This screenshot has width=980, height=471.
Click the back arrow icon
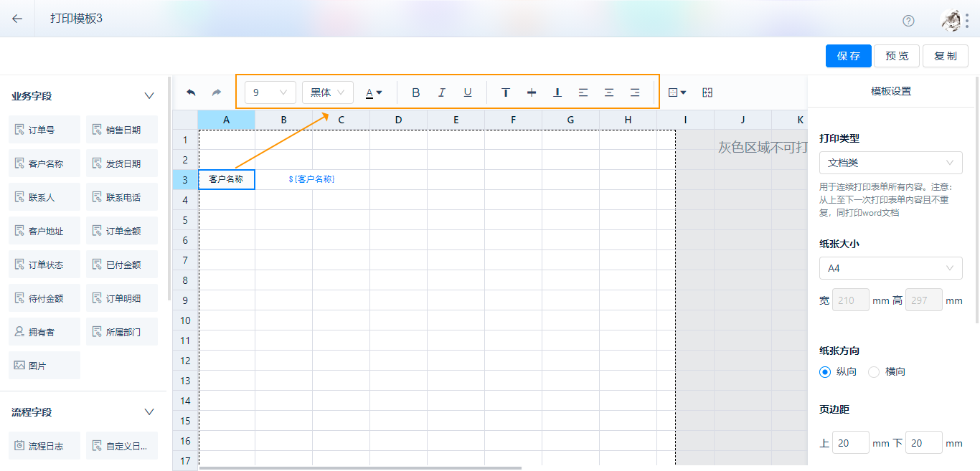coord(17,19)
